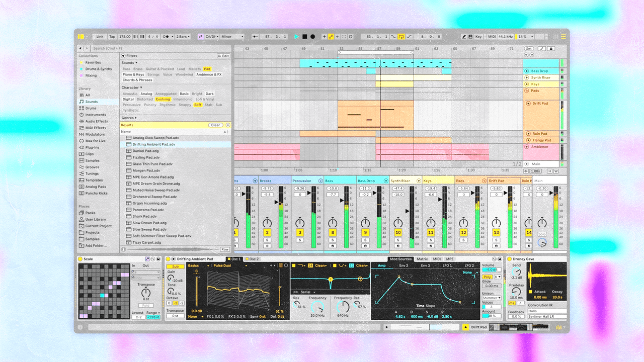Switch to the Osc 2 tab
The image size is (644, 362).
[x=254, y=259]
